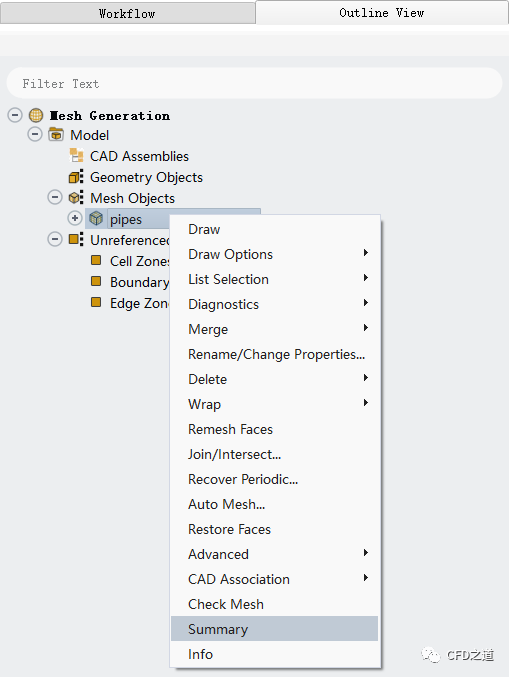Click the Filter Text input field
This screenshot has width=509, height=677.
254,83
